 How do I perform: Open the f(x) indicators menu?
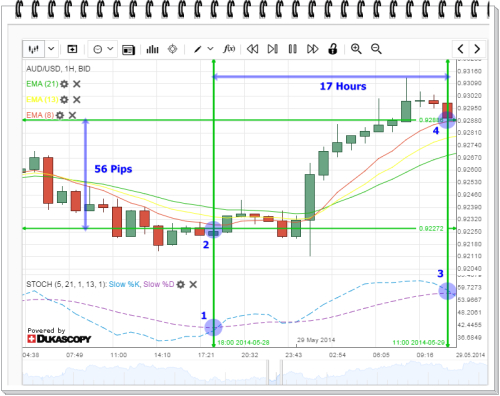click(229, 49)
